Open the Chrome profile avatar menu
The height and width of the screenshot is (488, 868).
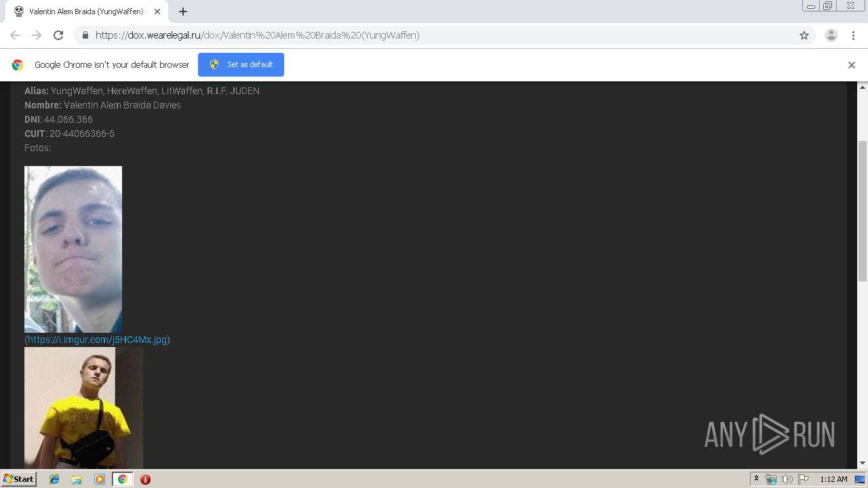(x=831, y=35)
